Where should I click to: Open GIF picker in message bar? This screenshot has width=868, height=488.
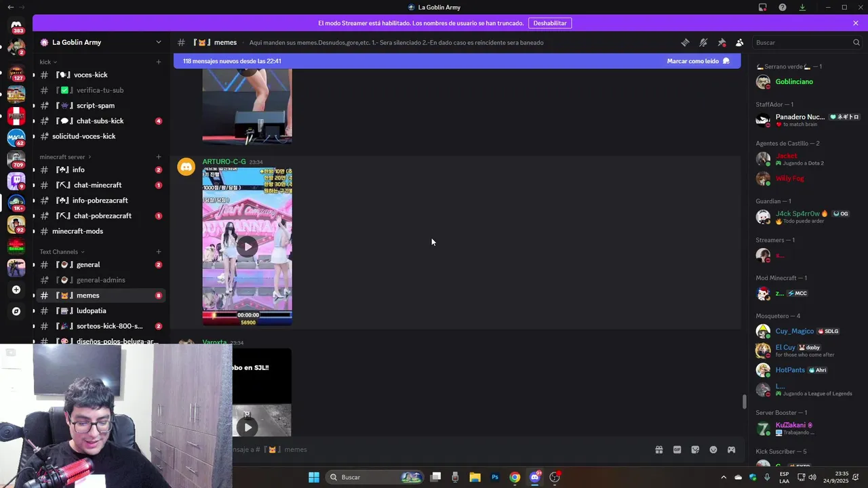[677, 449]
